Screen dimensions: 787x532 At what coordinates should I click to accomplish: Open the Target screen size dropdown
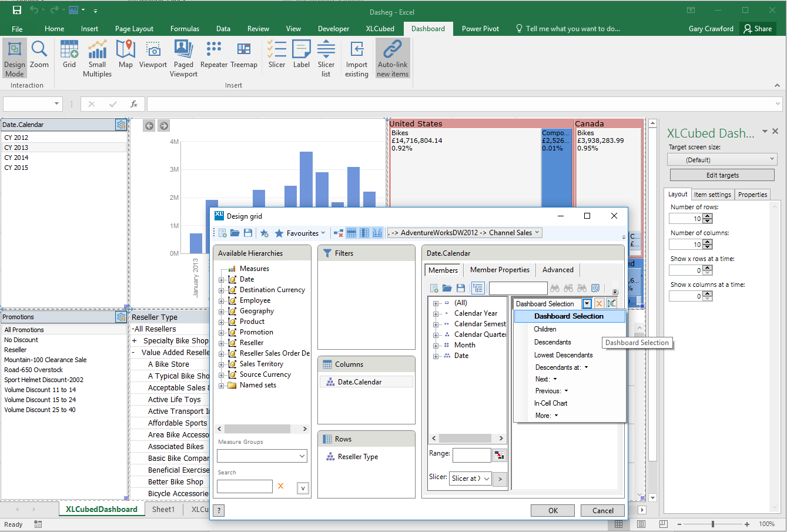click(722, 159)
